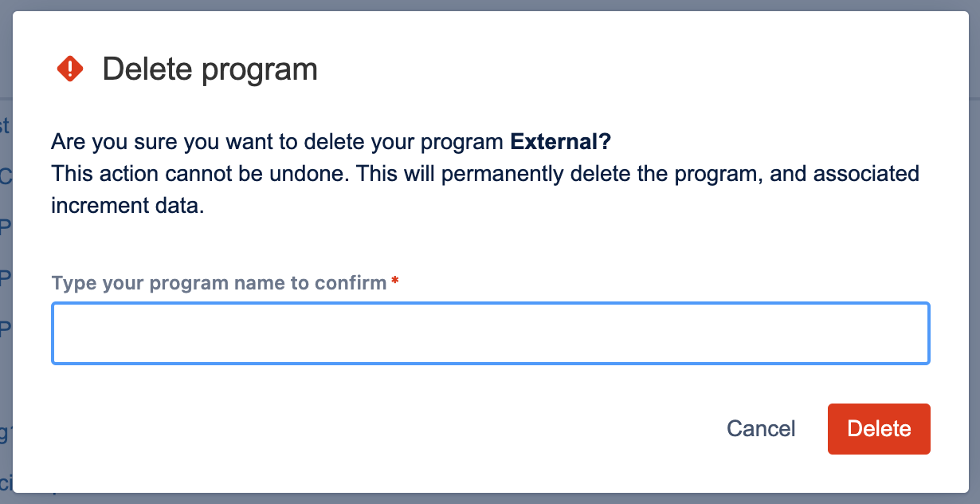Viewport: 980px width, 504px height.
Task: Click the dimmed overlay below the dialog
Action: click(490, 498)
